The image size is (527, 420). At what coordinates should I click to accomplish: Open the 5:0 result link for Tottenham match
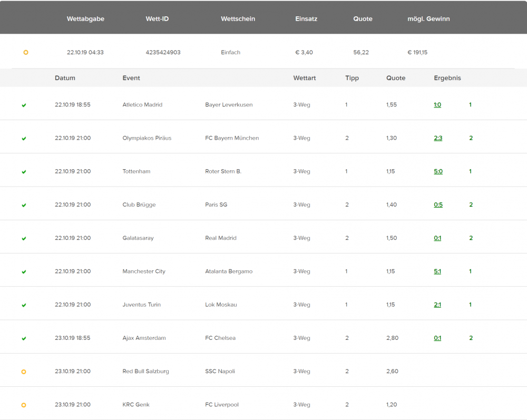tap(438, 171)
